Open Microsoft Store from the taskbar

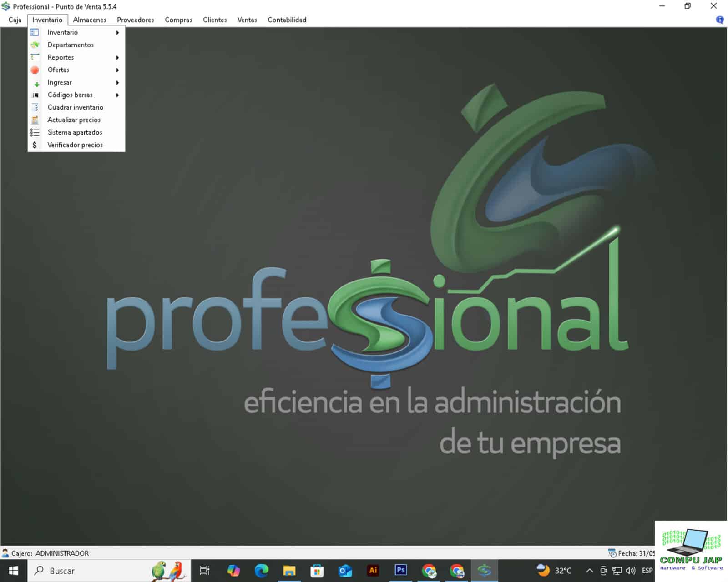(317, 570)
